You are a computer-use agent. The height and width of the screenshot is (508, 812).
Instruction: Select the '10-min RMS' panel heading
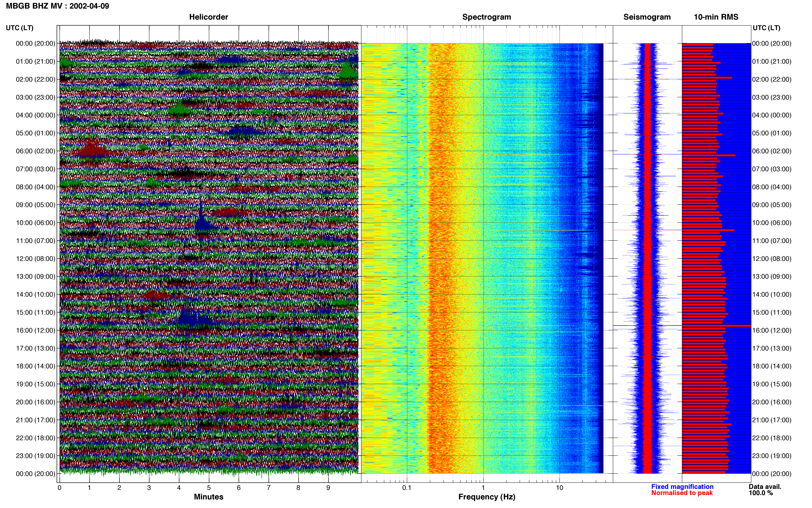click(716, 17)
